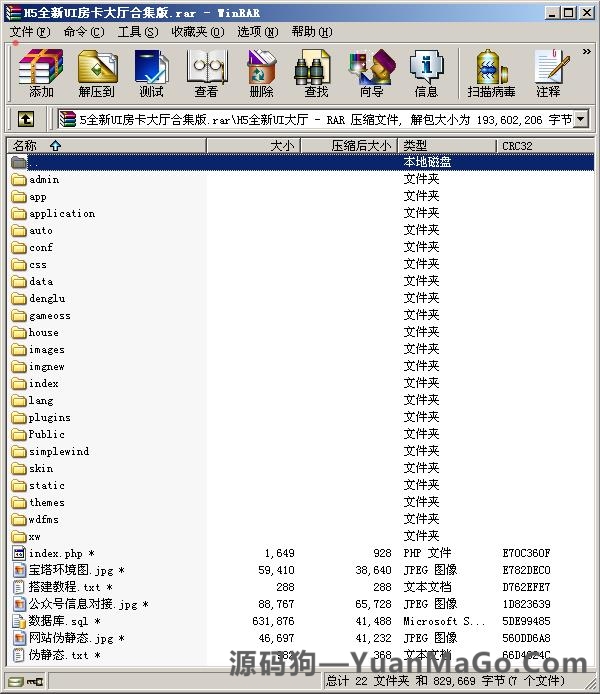Select the data folder
The width and height of the screenshot is (600, 694).
(x=32, y=281)
